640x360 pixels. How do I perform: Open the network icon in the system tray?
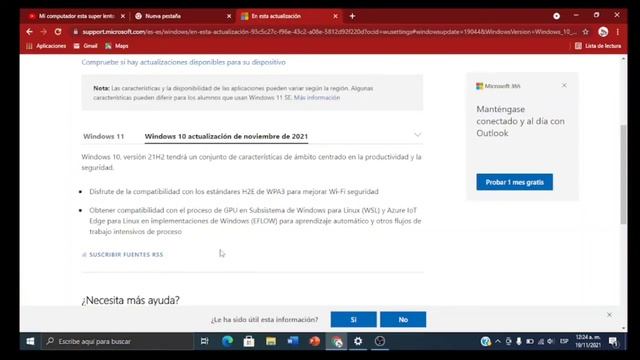pyautogui.click(x=541, y=341)
